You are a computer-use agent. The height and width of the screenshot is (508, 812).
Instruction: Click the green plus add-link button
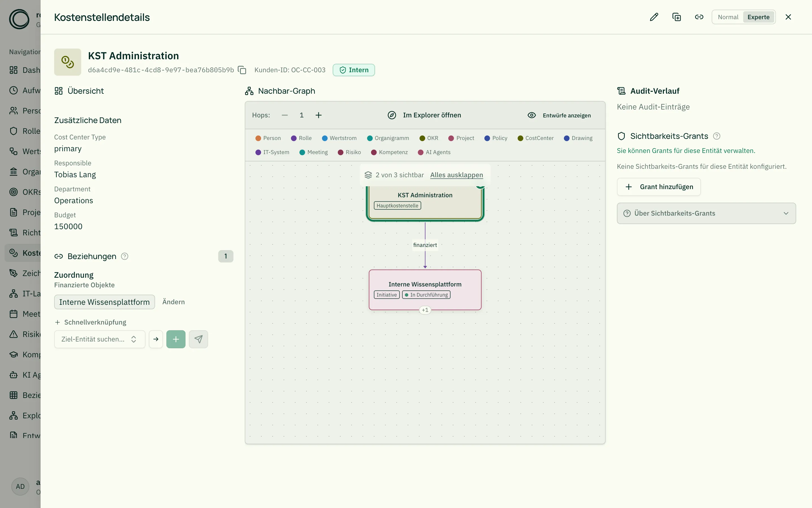[176, 339]
